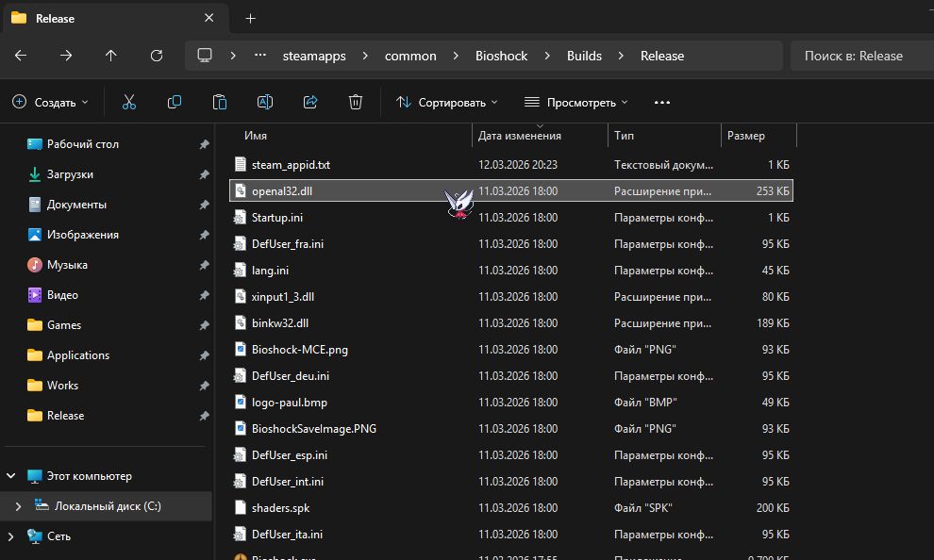Click Release in the breadcrumb
Screen dimensions: 934x560
click(661, 56)
